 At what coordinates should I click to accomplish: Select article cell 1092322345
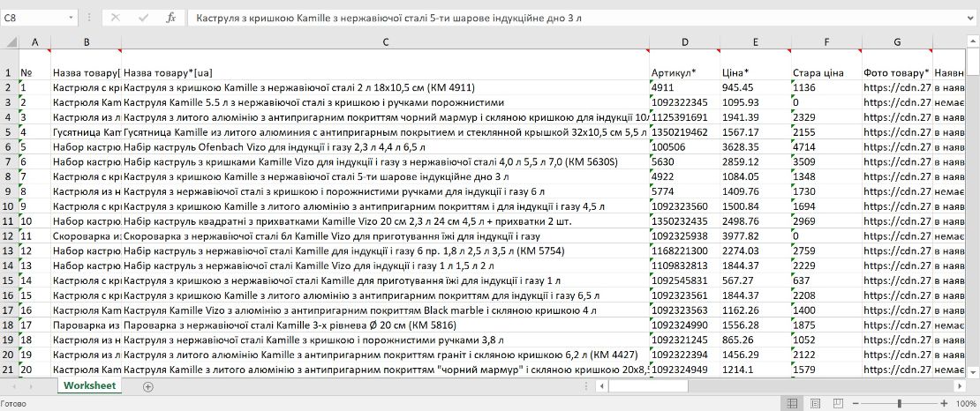point(685,101)
